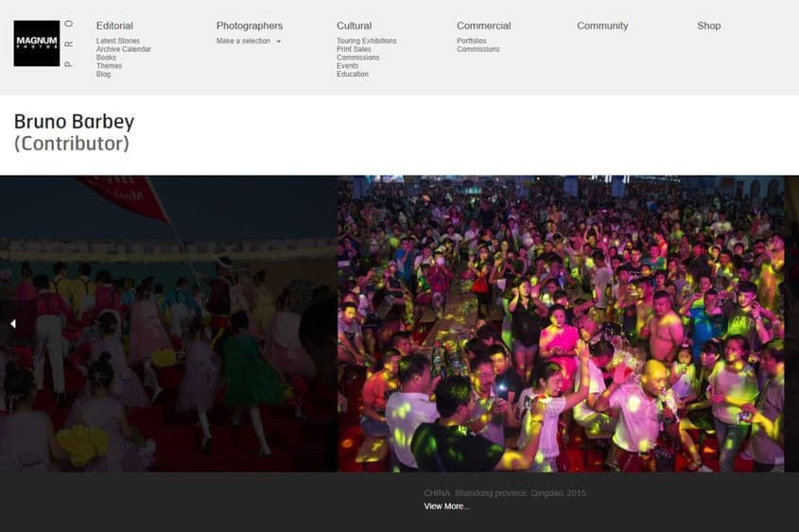The image size is (799, 532).
Task: Open the Latest Stories link
Action: [118, 42]
